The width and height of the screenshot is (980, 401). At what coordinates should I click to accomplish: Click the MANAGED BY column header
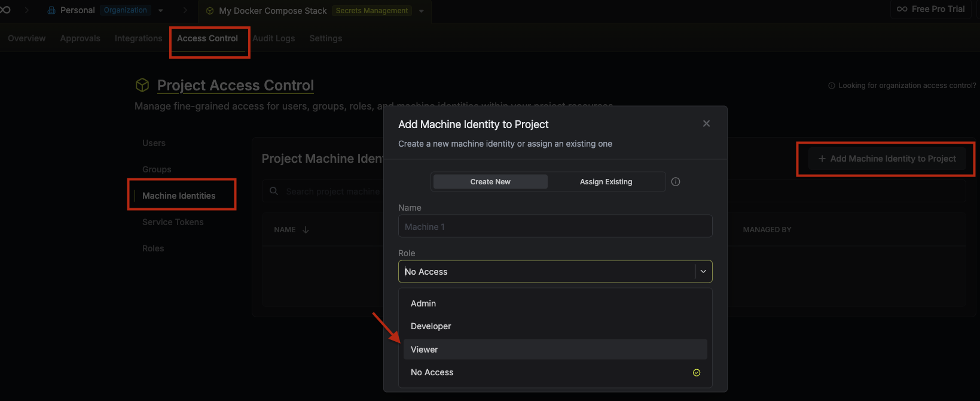coord(767,230)
